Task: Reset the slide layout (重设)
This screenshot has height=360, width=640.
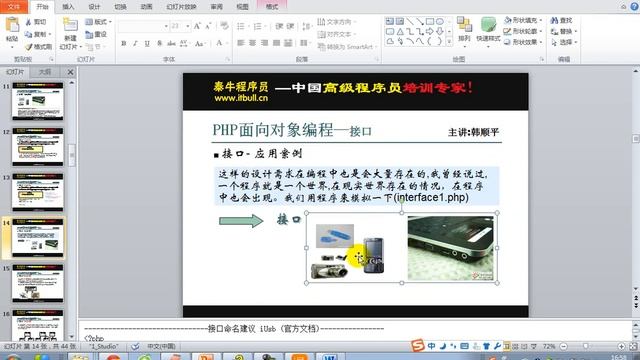Action: 96,34
